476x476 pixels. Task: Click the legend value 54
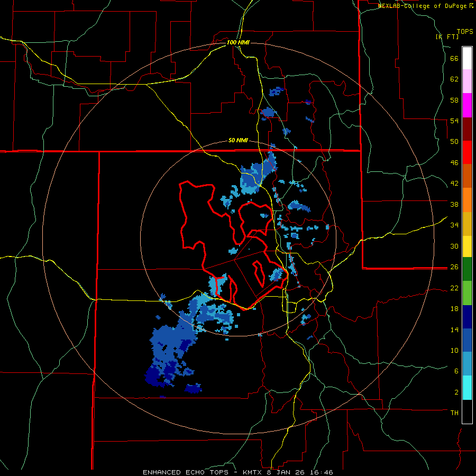pyautogui.click(x=454, y=121)
